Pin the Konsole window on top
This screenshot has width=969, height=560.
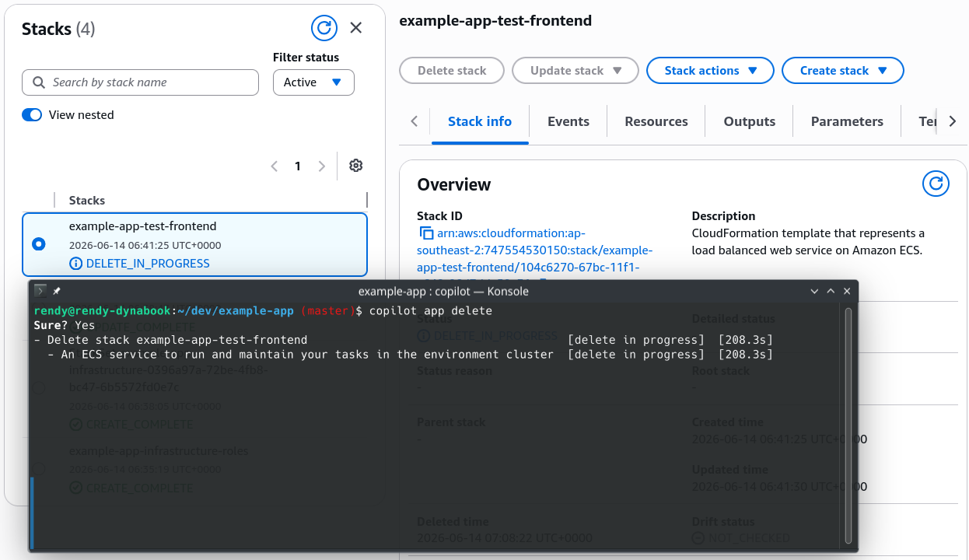tap(57, 291)
